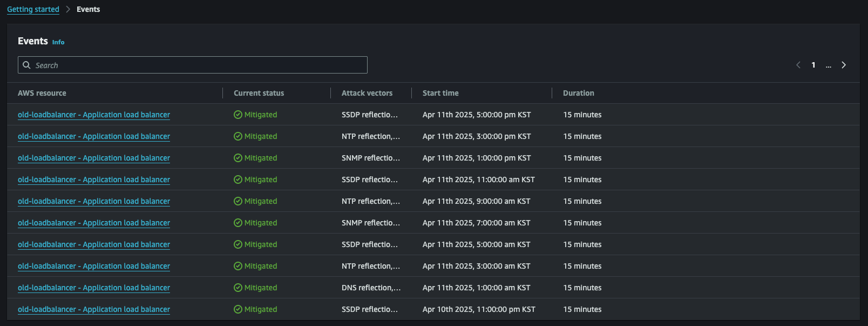This screenshot has width=868, height=326.
Task: Click the Current status column header
Action: pyautogui.click(x=259, y=93)
